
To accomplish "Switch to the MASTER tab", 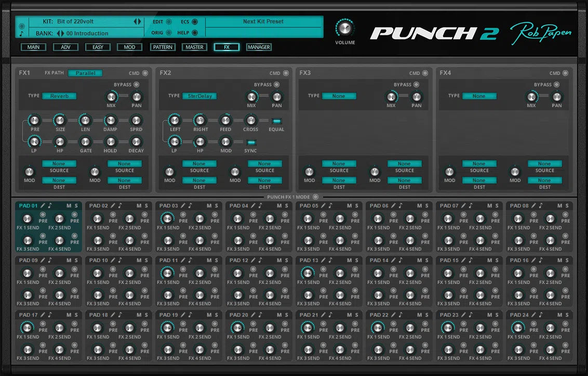I will pyautogui.click(x=194, y=47).
